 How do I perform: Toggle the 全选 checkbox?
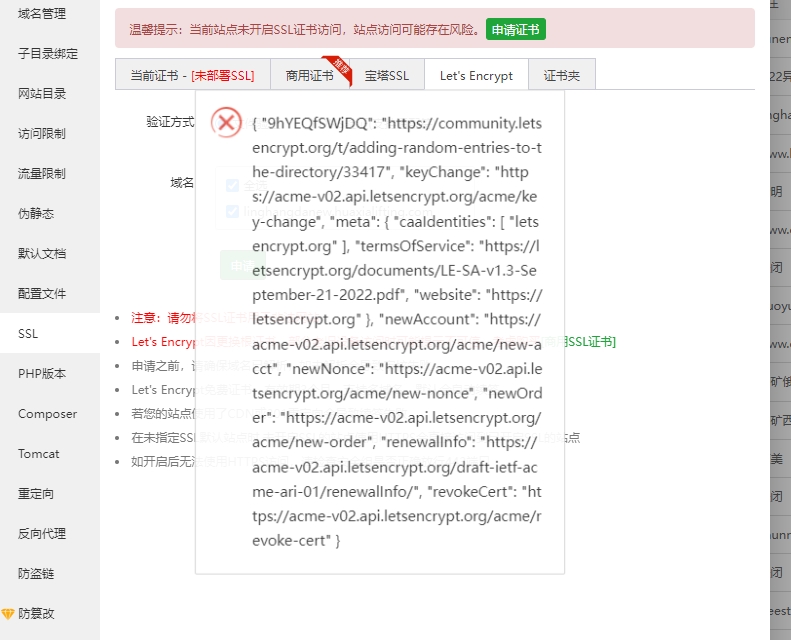[x=233, y=185]
